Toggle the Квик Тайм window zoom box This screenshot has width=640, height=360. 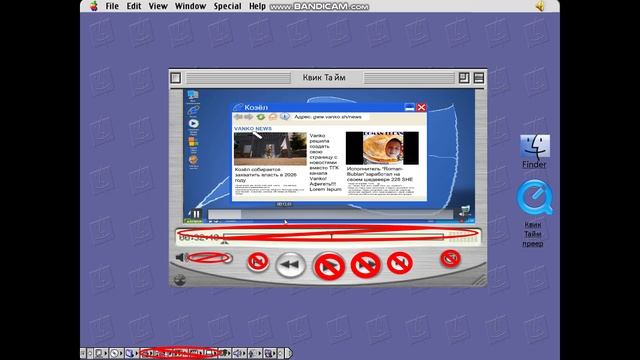click(x=464, y=78)
